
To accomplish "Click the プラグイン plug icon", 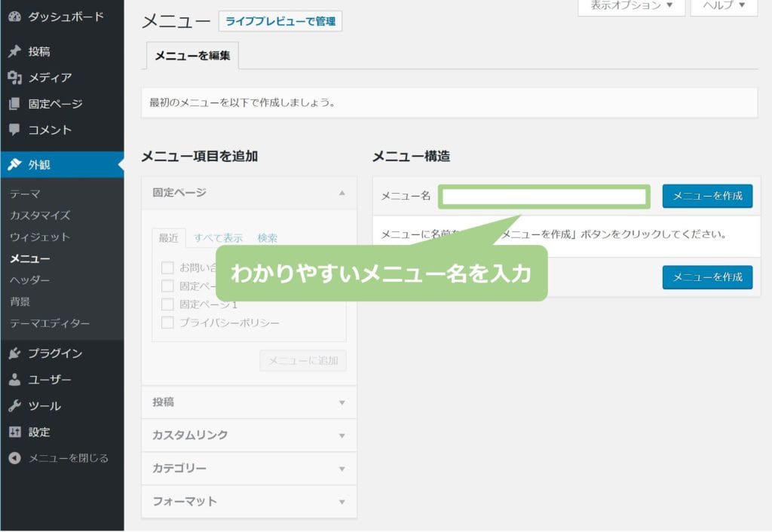I will pos(14,353).
